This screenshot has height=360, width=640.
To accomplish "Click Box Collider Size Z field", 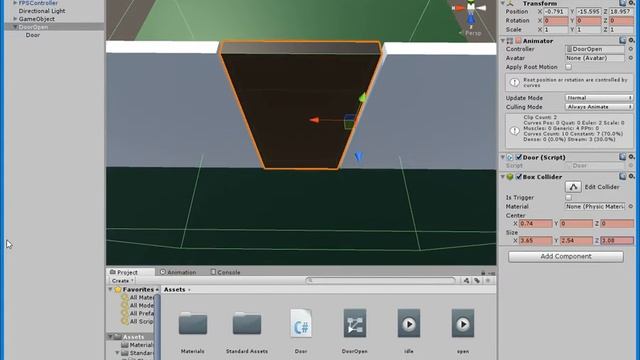I will tap(617, 241).
